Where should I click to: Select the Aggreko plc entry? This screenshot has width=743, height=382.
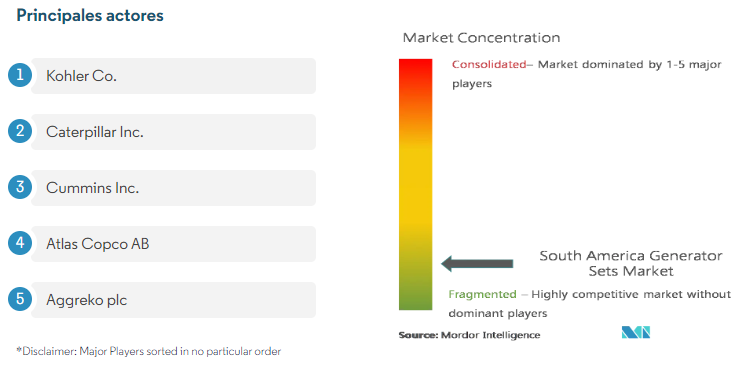pos(173,300)
